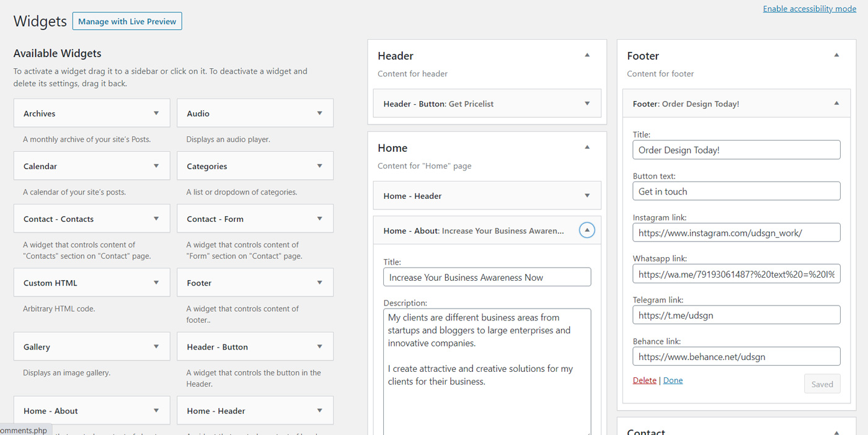
Task: Expand the Archives widget arrow
Action: coord(156,113)
